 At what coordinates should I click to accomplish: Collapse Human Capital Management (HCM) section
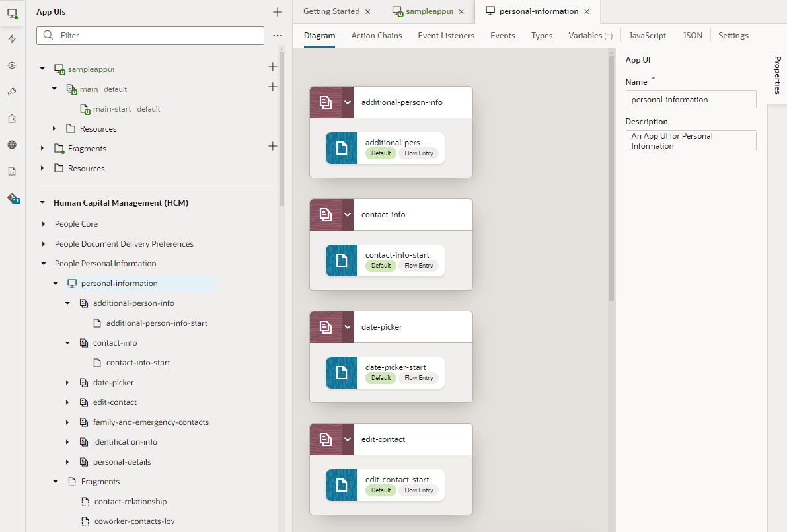click(42, 203)
